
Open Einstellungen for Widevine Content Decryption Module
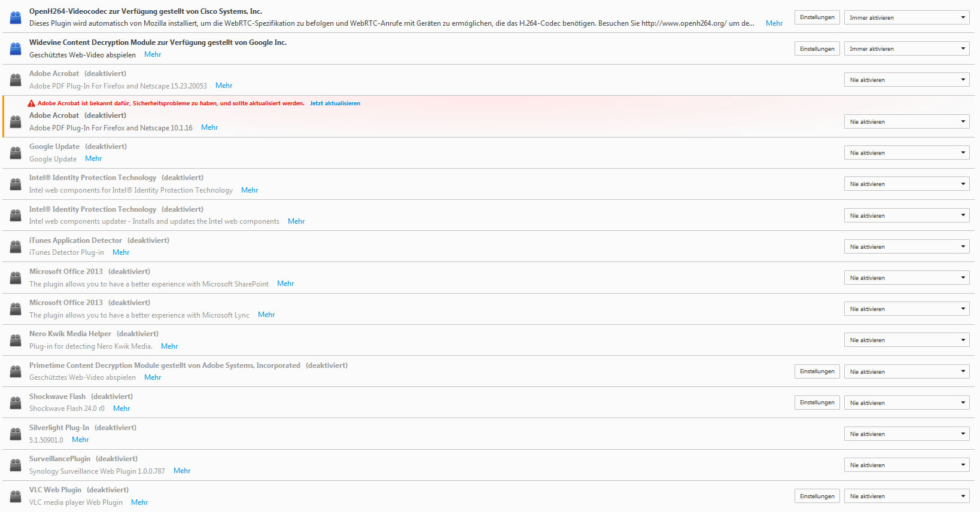tap(817, 48)
